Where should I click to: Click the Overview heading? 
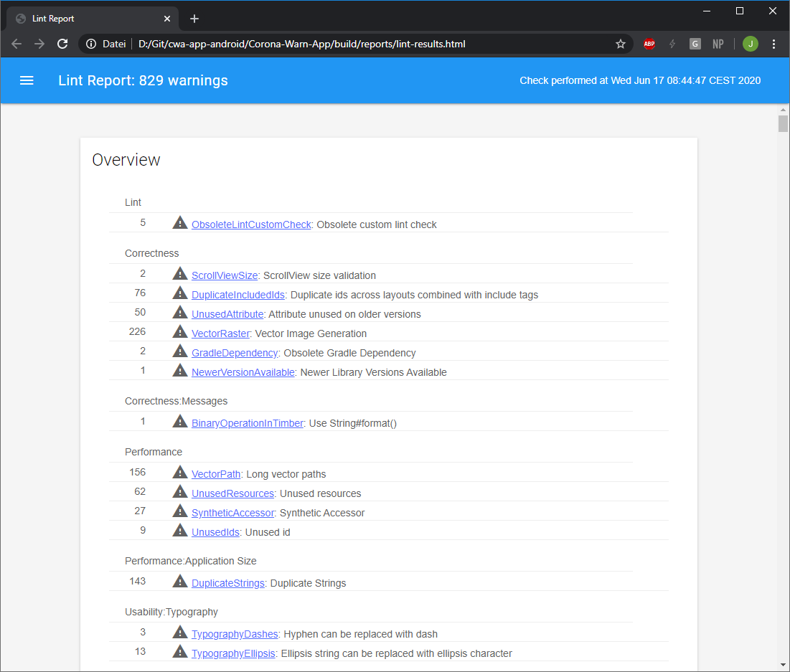(x=126, y=160)
